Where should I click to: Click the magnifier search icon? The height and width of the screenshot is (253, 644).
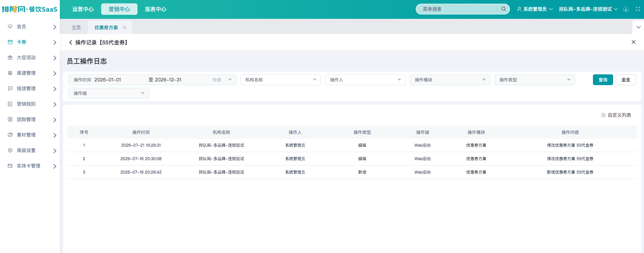(x=504, y=9)
